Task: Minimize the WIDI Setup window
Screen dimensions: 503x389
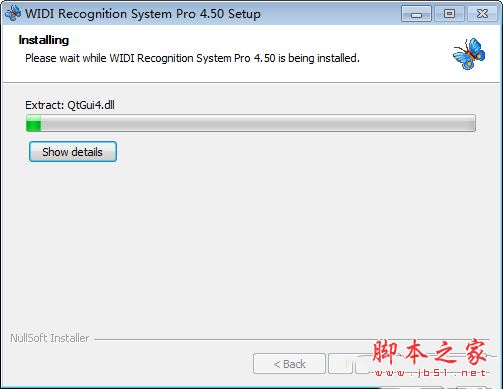Action: [416, 14]
